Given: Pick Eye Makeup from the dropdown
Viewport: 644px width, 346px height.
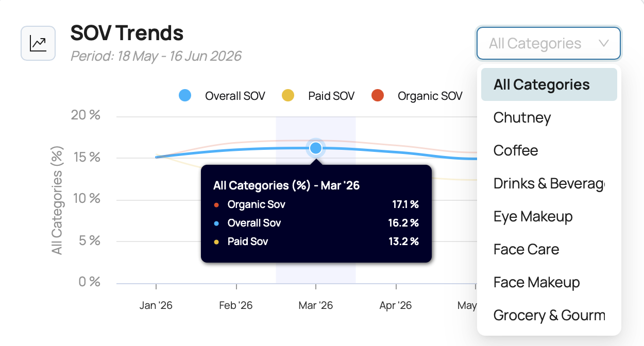Looking at the screenshot, I should point(549,216).
